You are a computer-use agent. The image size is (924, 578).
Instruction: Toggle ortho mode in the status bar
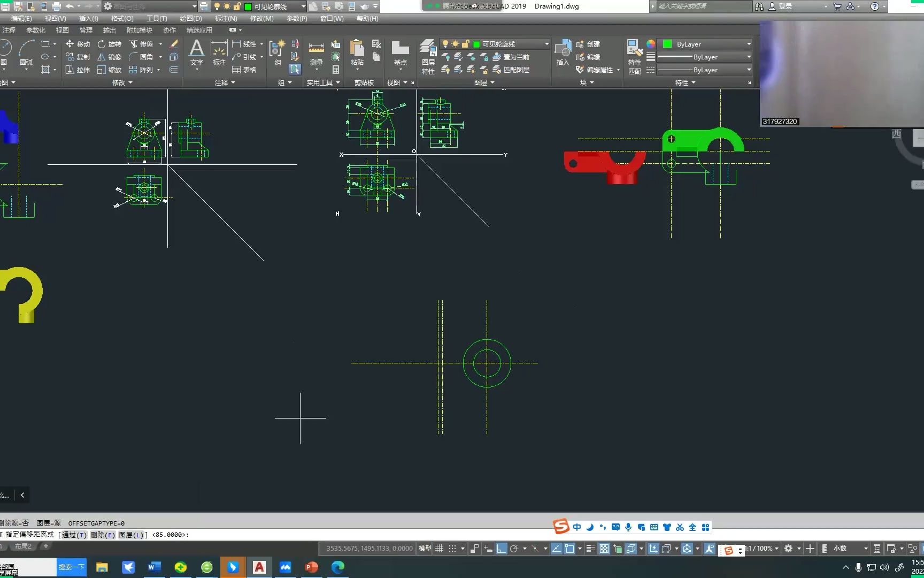click(x=502, y=549)
